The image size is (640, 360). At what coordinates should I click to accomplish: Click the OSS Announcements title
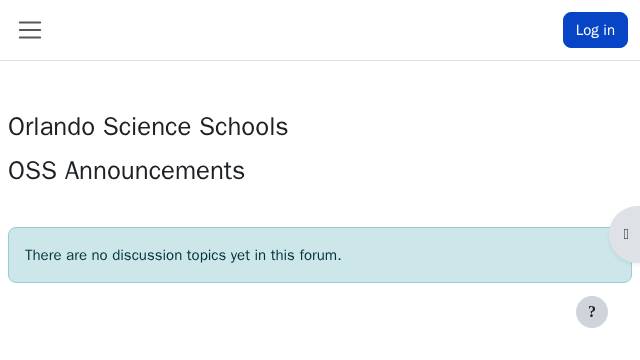point(127,171)
